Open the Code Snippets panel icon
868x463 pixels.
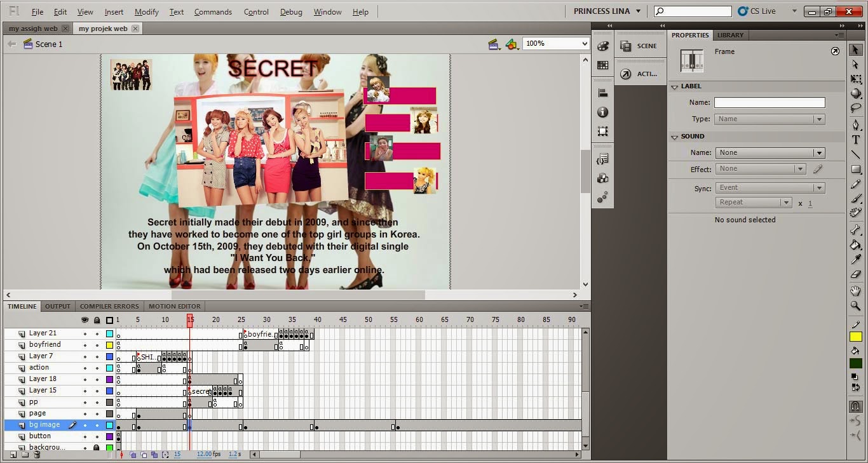tap(603, 159)
